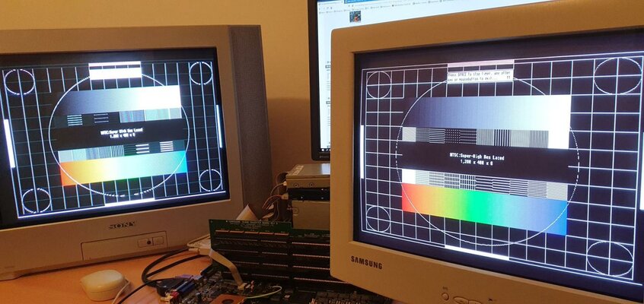The height and width of the screenshot is (304, 644).
Task: Click top-left corner circle on Samsung test pattern
Action: (378, 84)
